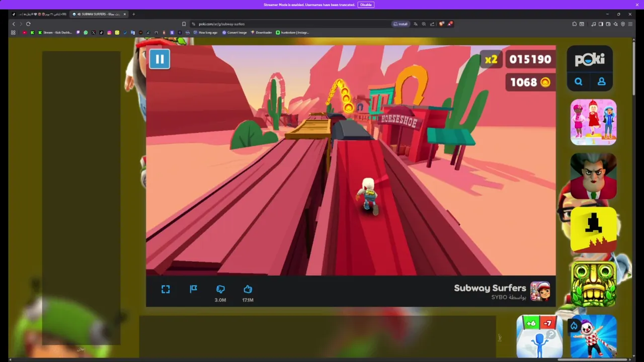
Task: Open the apps grid bookmark icon
Action: 13,33
